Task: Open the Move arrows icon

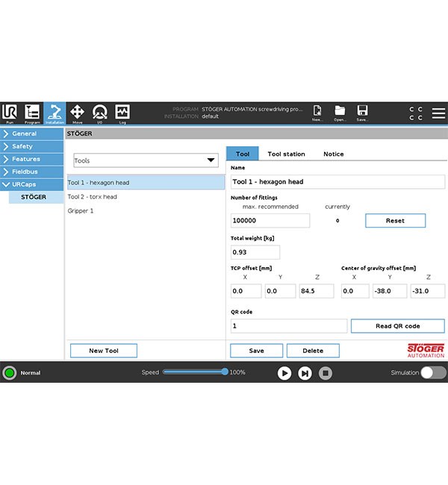Action: point(77,113)
